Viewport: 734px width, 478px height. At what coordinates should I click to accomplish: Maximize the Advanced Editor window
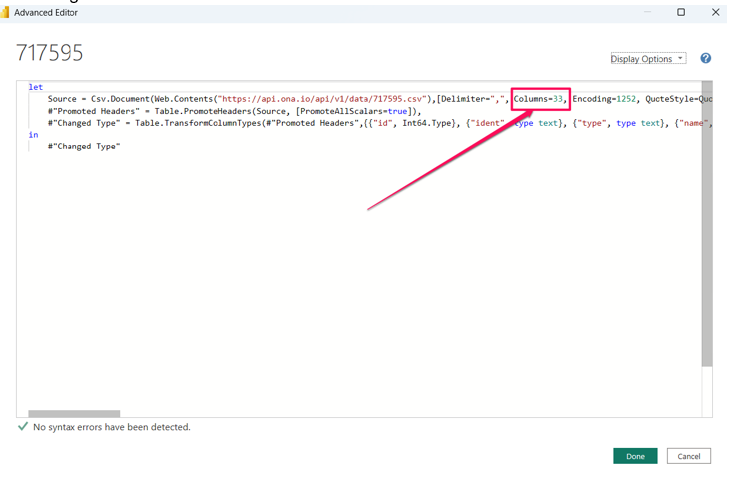pos(681,12)
